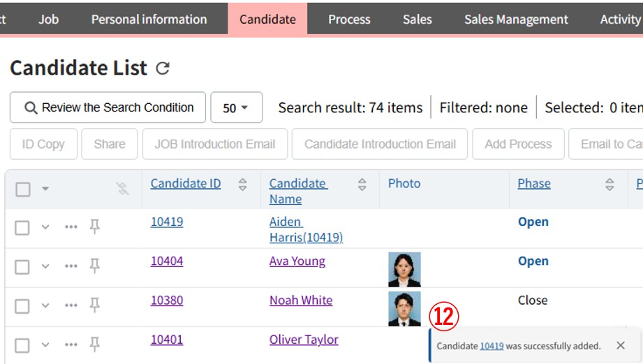Click Review the Search Condition button
The image size is (643, 364).
tap(108, 107)
